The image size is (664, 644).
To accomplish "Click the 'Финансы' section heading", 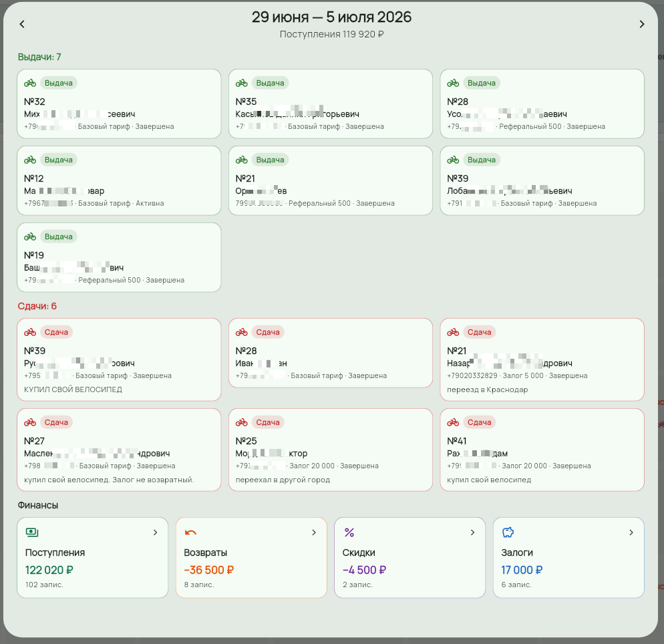I will 37,505.
